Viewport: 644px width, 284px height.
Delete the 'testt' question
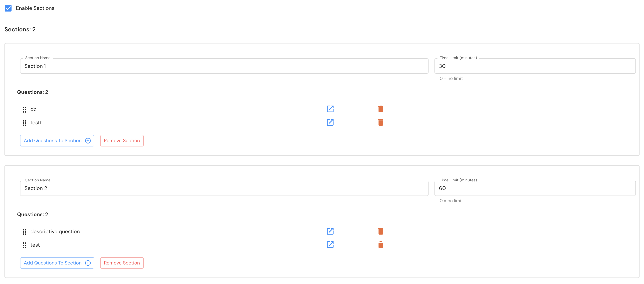[x=381, y=122]
